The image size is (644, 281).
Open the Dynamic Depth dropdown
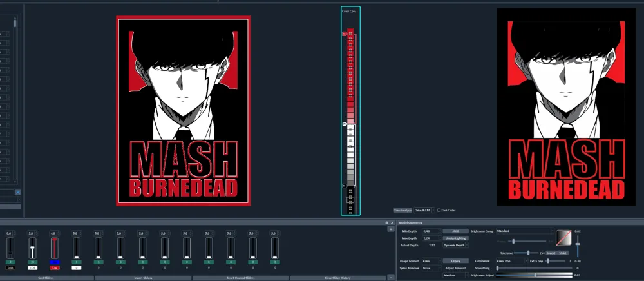(x=455, y=246)
